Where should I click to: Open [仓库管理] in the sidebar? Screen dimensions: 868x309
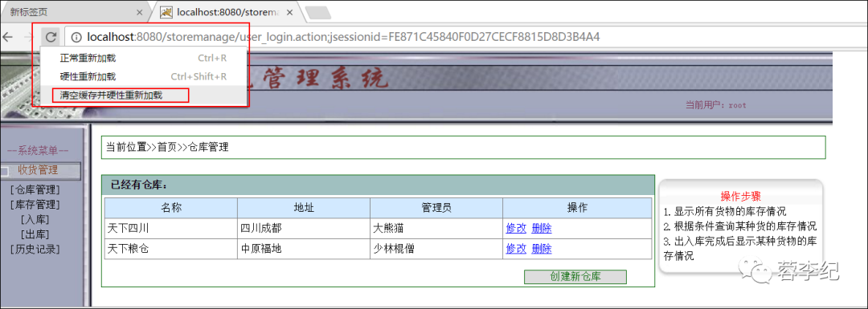[x=35, y=189]
